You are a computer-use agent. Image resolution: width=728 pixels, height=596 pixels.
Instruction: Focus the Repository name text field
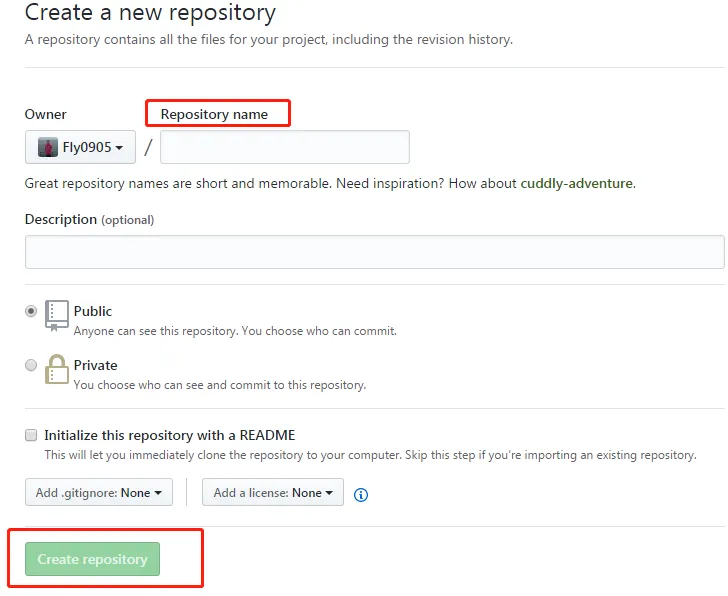[285, 147]
